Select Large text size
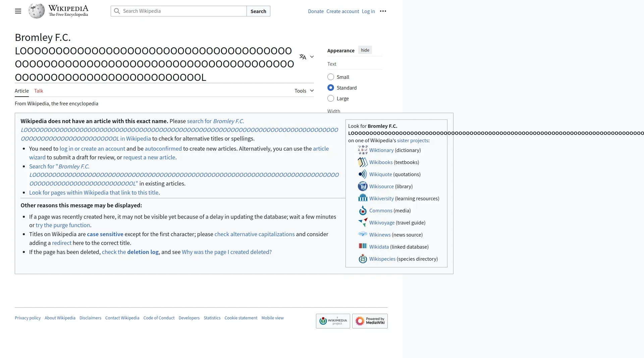The width and height of the screenshot is (644, 358). [x=331, y=98]
